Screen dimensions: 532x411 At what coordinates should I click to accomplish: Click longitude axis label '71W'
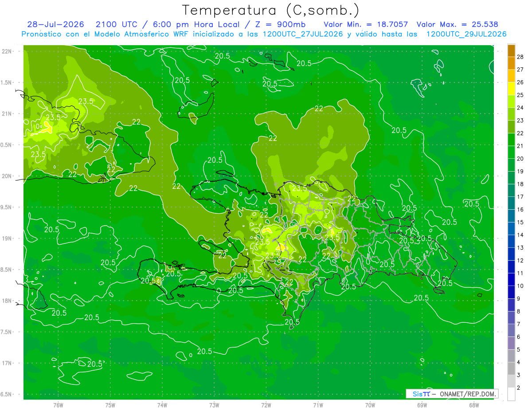(318, 405)
